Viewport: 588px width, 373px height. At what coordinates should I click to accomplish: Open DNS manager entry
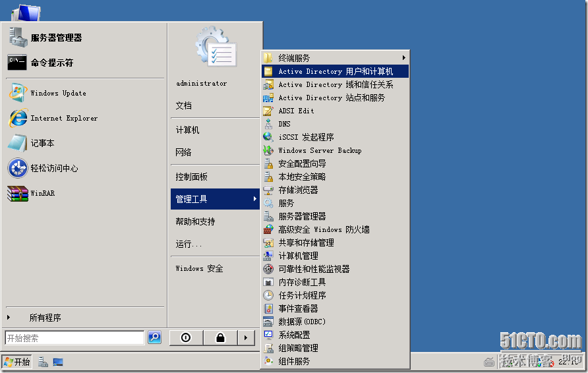pyautogui.click(x=336, y=124)
